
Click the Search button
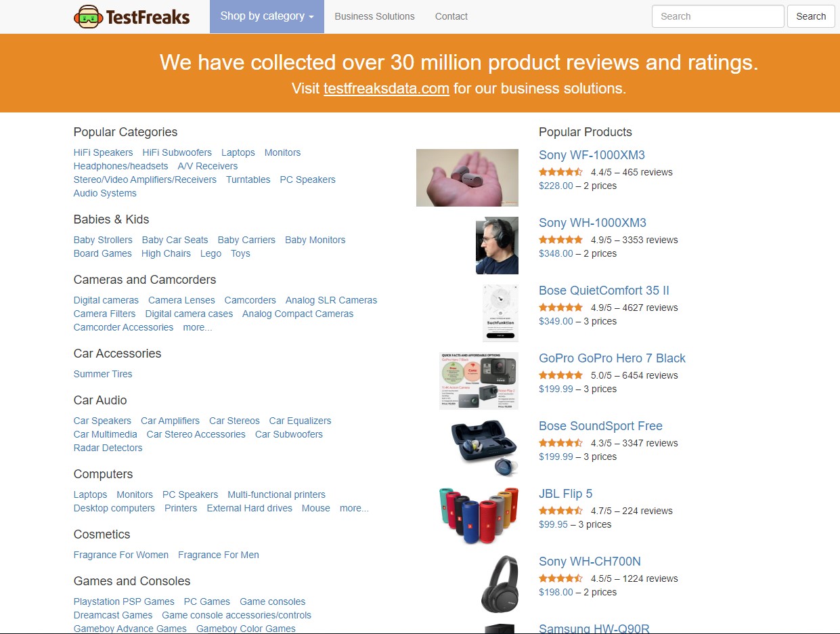point(811,16)
